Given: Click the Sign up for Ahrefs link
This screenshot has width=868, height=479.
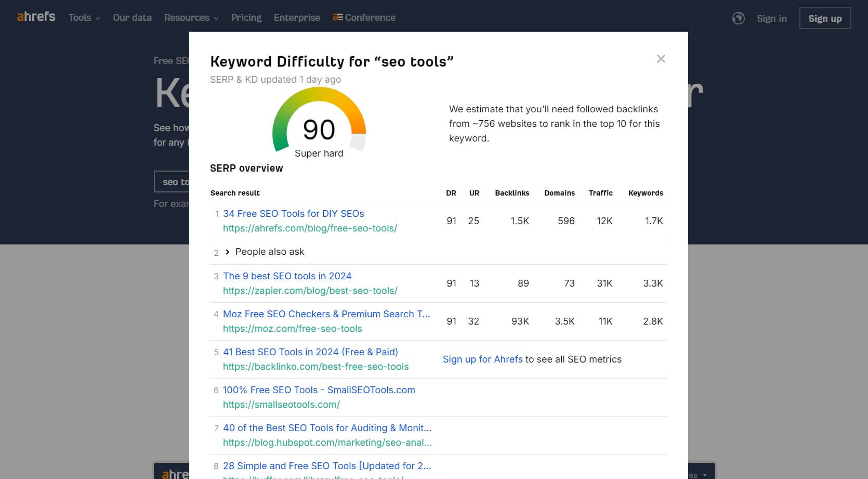Looking at the screenshot, I should [482, 359].
